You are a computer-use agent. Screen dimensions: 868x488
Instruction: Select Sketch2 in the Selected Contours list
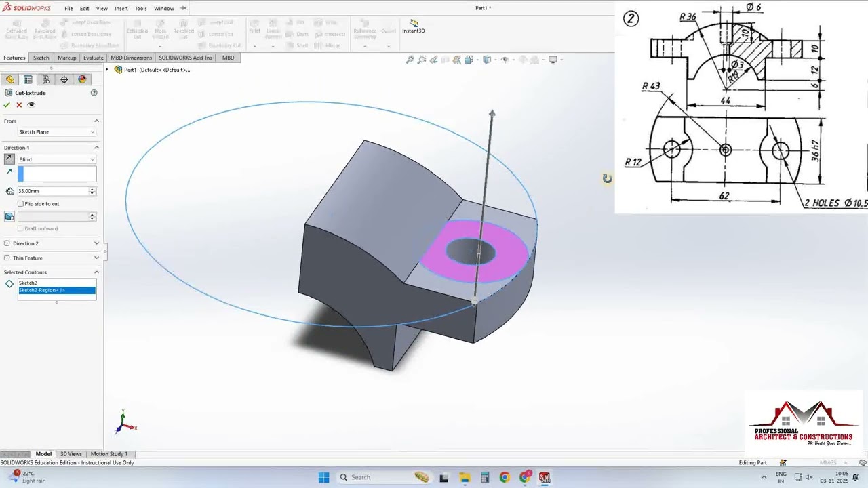coord(57,283)
